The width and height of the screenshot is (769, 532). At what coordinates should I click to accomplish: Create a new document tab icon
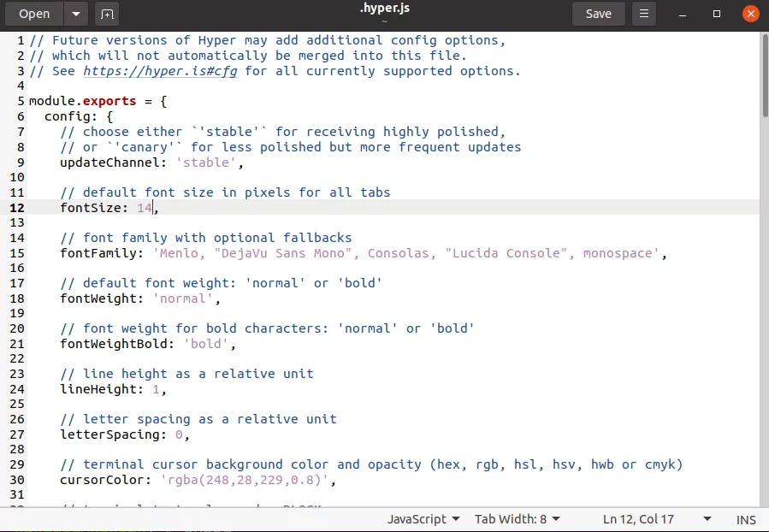pos(107,14)
